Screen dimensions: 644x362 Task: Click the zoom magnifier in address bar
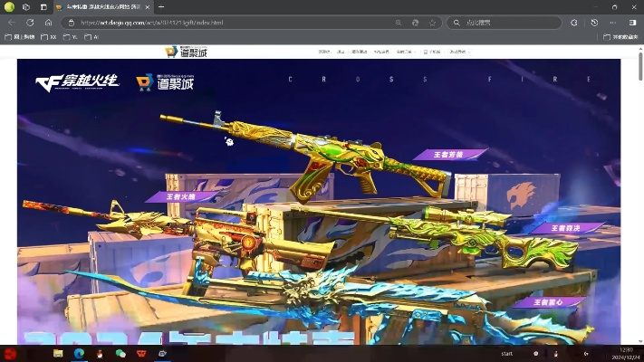[x=399, y=23]
